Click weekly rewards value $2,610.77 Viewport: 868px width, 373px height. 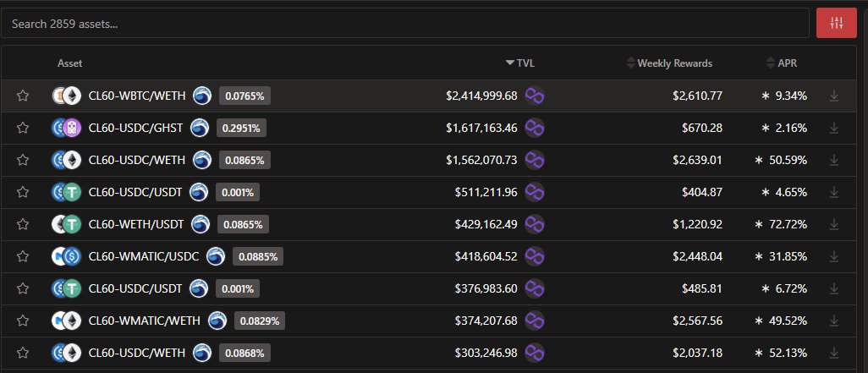pyautogui.click(x=697, y=96)
